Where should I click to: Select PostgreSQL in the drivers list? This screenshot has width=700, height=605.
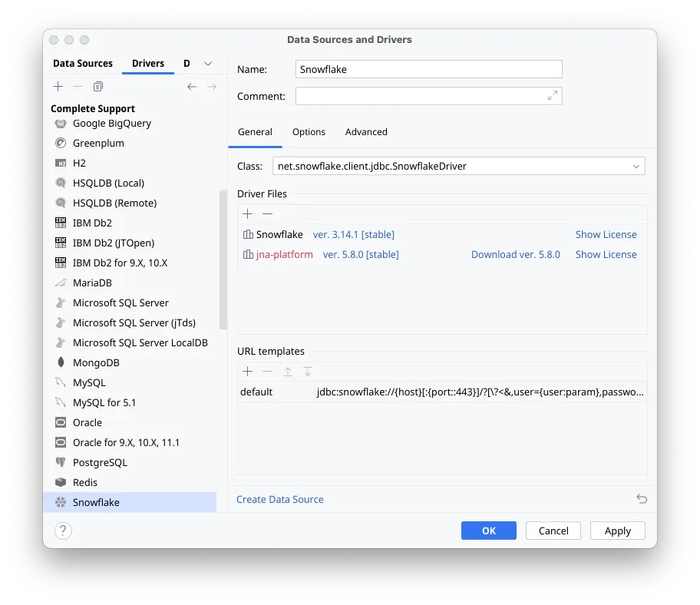click(x=100, y=463)
